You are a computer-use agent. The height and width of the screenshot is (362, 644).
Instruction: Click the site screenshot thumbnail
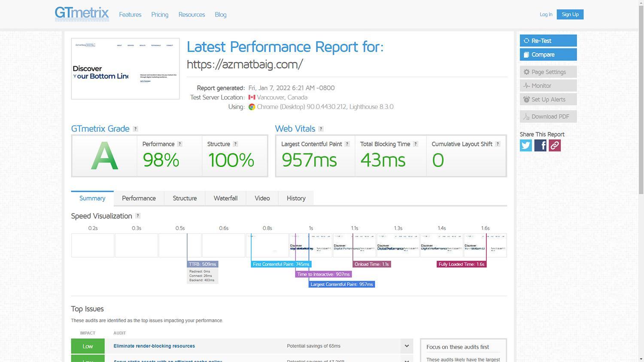pyautogui.click(x=125, y=69)
